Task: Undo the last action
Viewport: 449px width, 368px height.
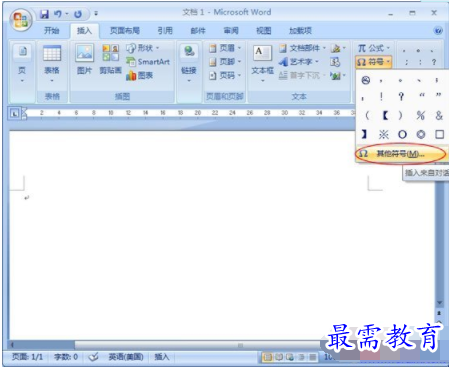Action: coord(58,14)
